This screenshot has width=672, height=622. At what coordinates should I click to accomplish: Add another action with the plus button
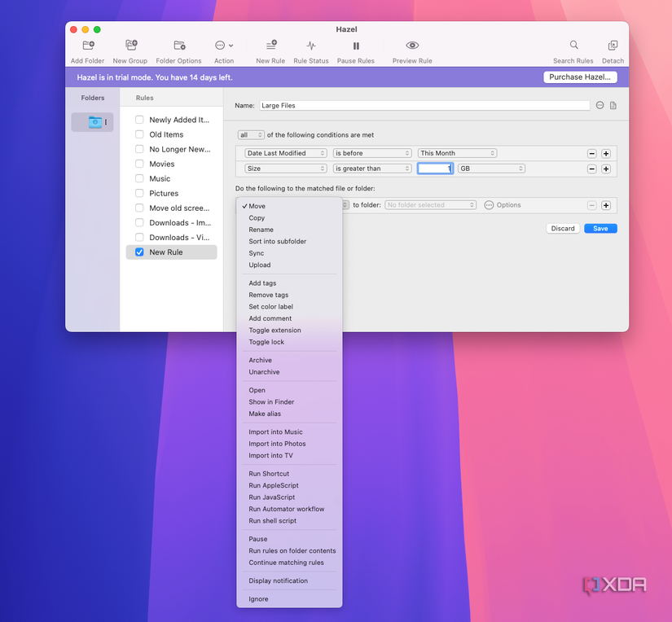click(606, 205)
